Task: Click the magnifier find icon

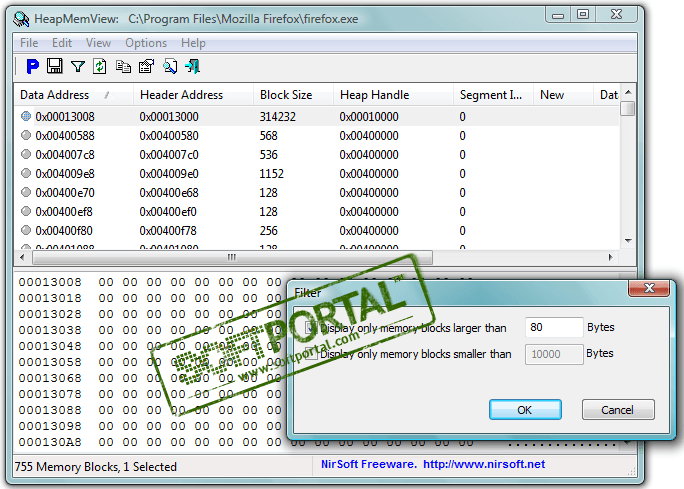Action: (170, 66)
